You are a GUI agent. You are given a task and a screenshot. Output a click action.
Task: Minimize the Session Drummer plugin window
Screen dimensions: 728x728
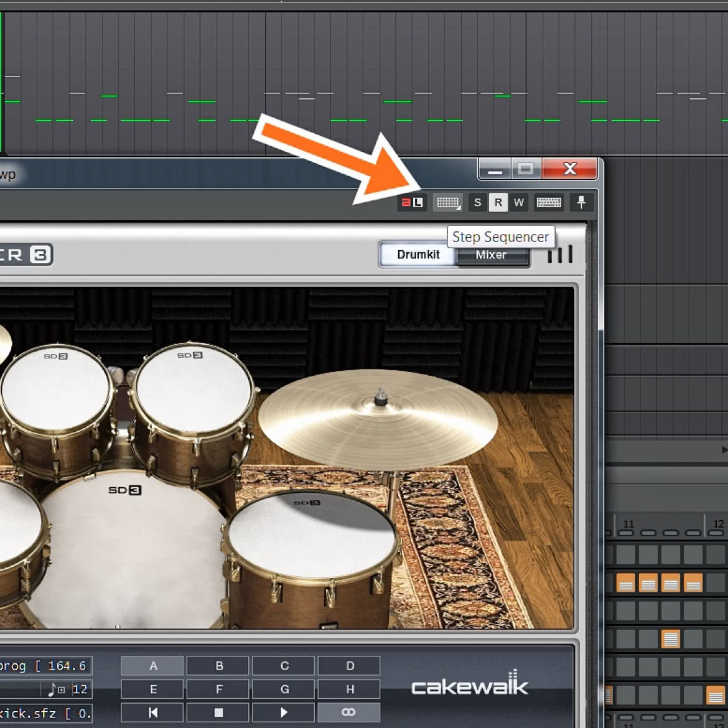pos(495,168)
